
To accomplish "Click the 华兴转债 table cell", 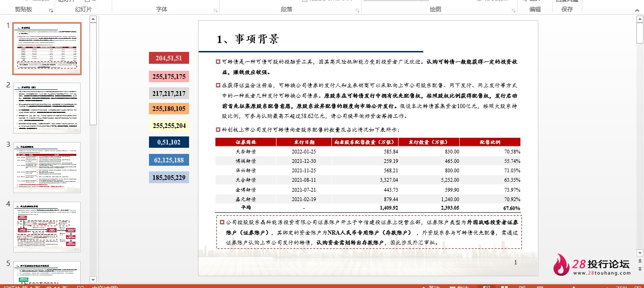I will coord(246,170).
